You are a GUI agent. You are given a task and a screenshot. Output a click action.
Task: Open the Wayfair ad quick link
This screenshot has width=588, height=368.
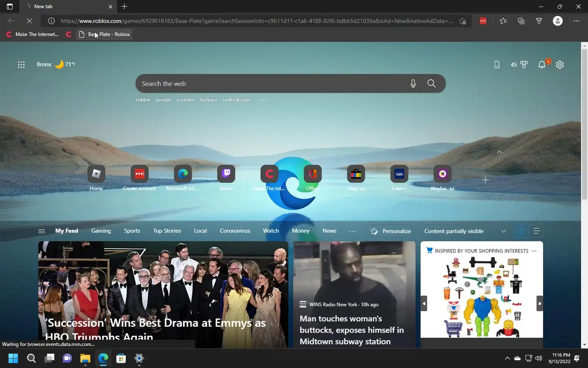(442, 178)
